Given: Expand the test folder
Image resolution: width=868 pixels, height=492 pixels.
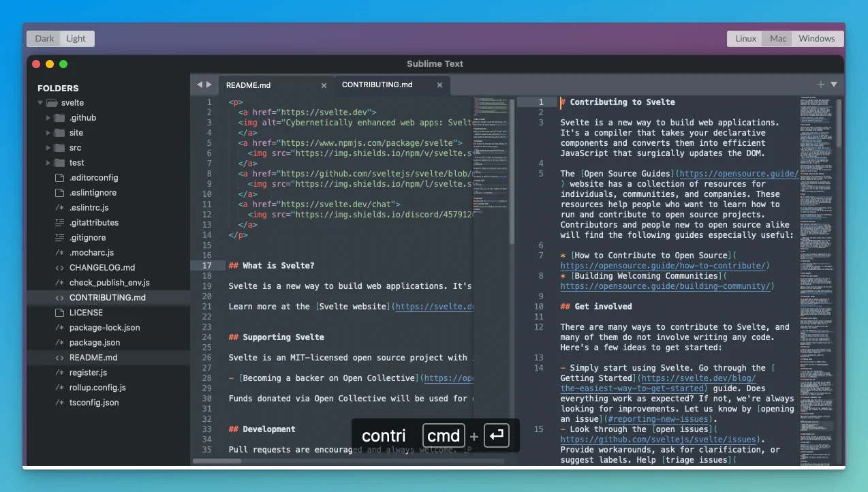Looking at the screenshot, I should [48, 163].
